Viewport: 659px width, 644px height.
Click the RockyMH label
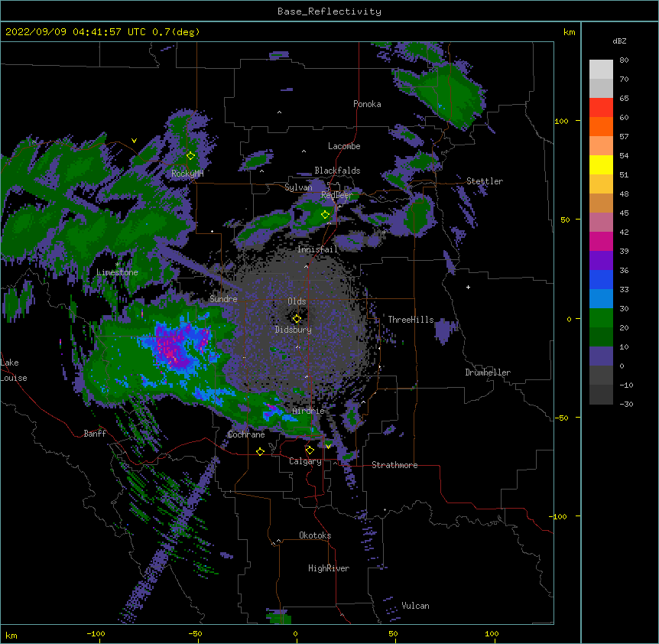pyautogui.click(x=187, y=174)
